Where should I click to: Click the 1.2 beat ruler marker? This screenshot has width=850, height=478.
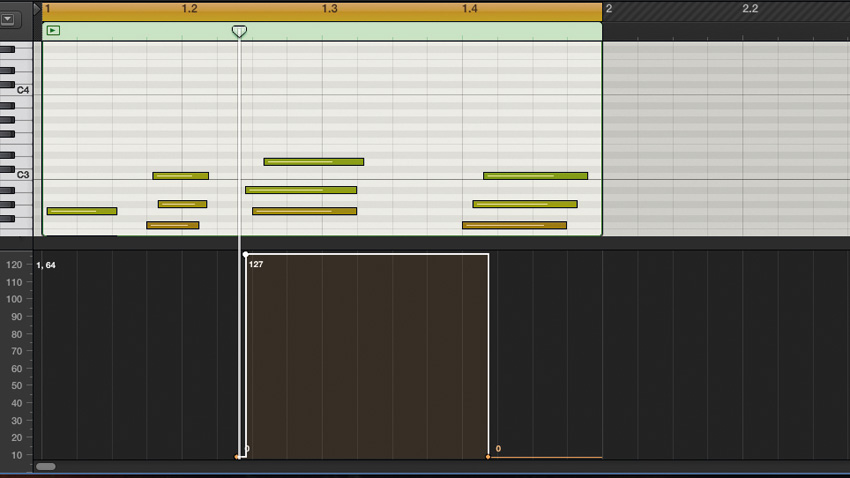(x=189, y=9)
